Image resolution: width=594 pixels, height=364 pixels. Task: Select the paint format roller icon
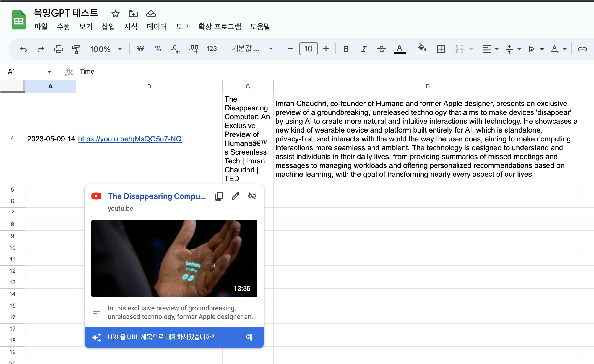75,49
